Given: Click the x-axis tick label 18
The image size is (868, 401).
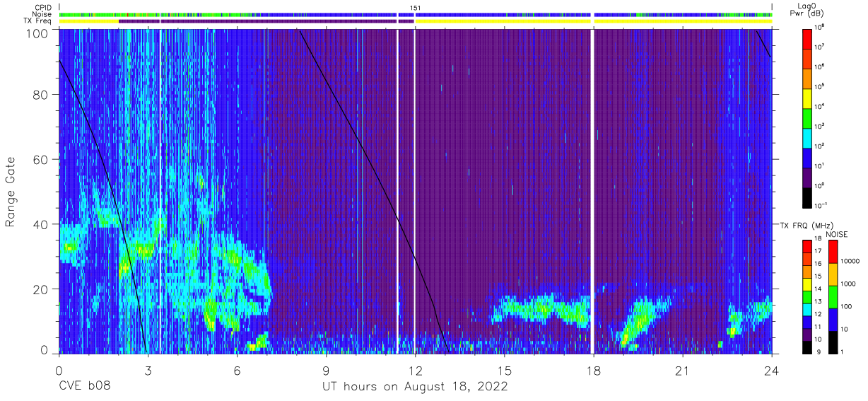Looking at the screenshot, I should click(593, 371).
